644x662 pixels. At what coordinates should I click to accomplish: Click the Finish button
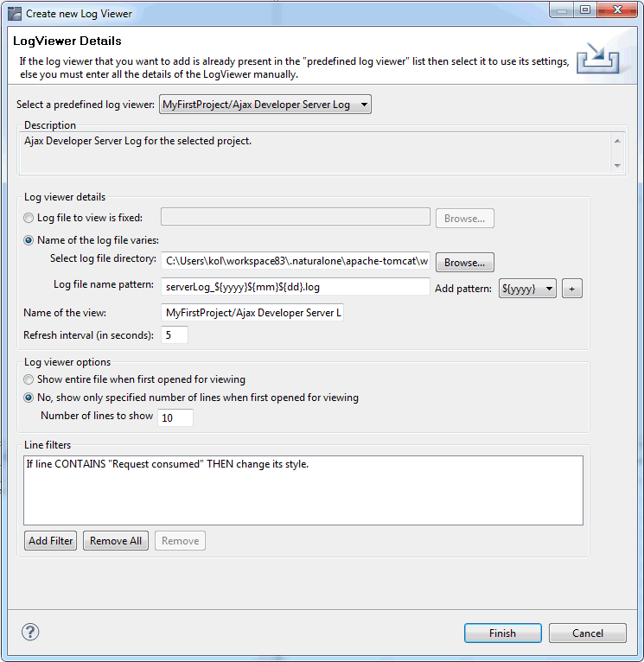(502, 633)
